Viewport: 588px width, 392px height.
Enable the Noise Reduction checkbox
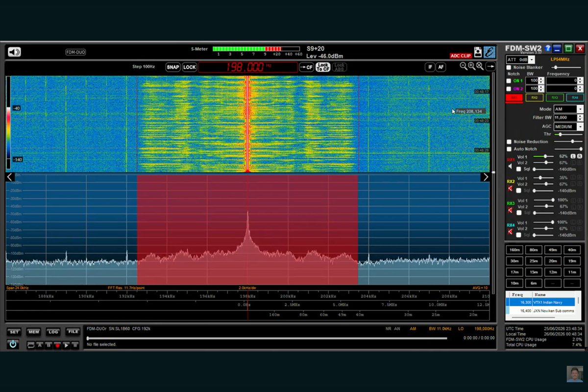pyautogui.click(x=509, y=142)
